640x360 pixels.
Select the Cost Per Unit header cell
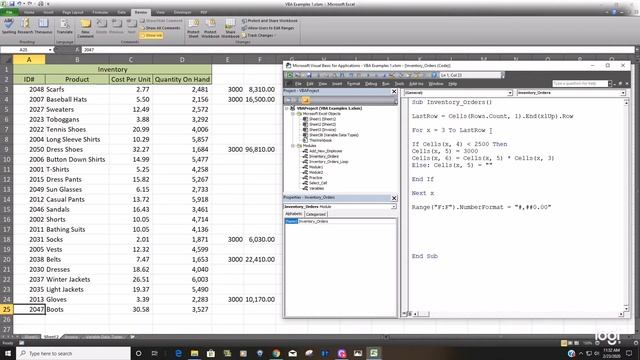[131, 79]
